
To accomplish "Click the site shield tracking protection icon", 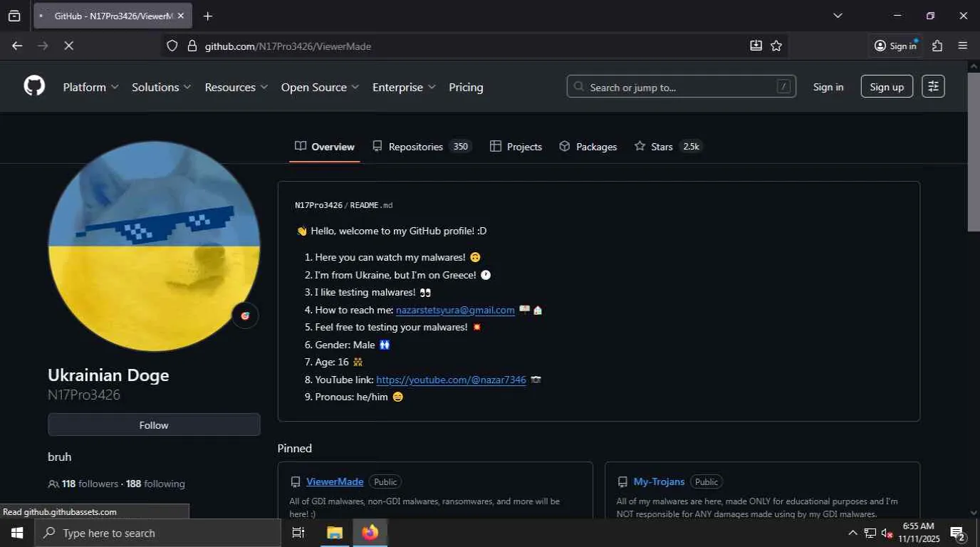I will tap(172, 46).
